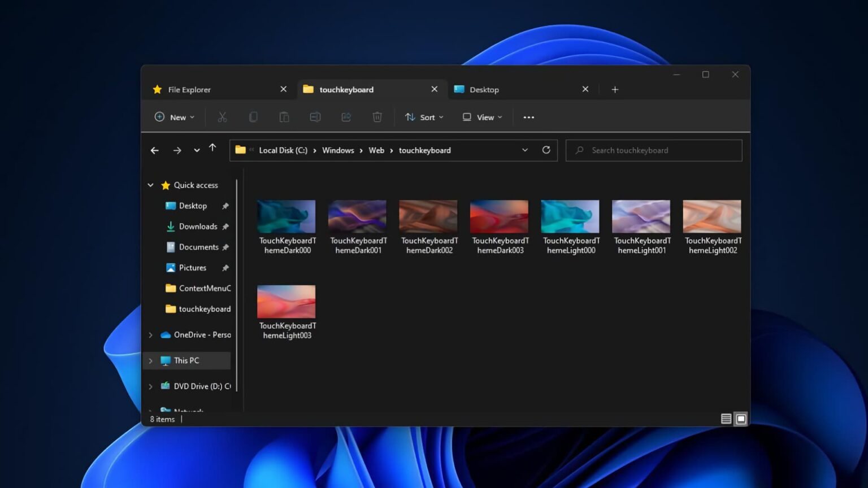Open the See more ellipsis menu
The image size is (868, 488).
528,117
